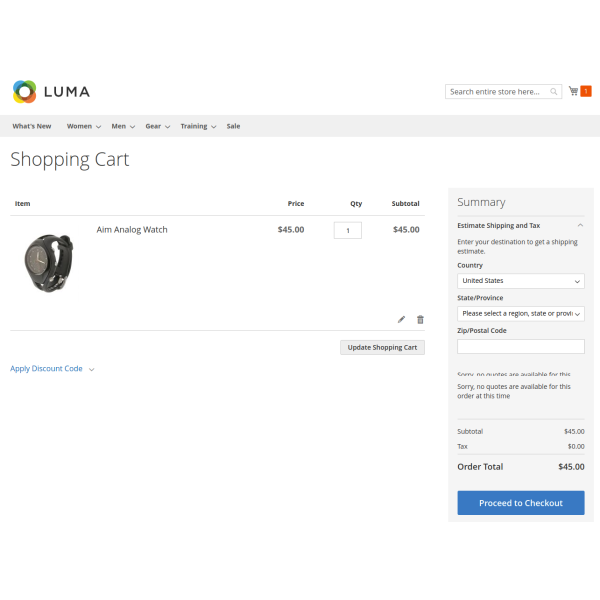
Task: Open the Country dropdown
Action: pyautogui.click(x=520, y=281)
